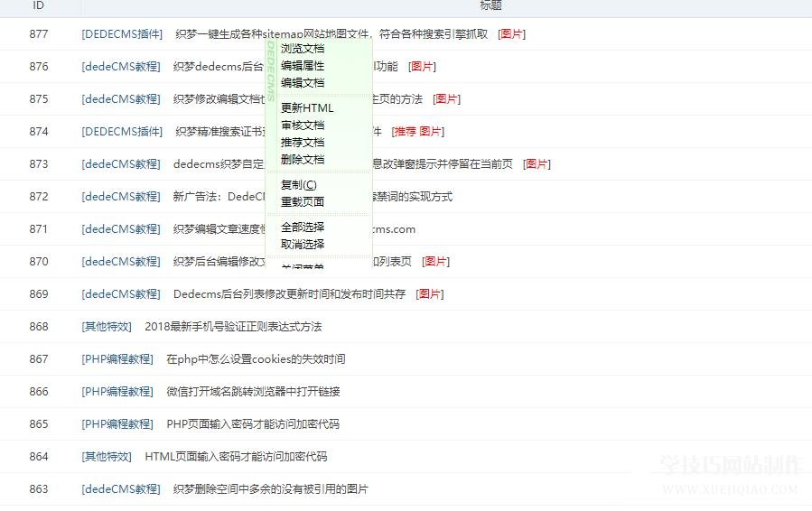Open category [dedeCMS教程] on row 863
Screen dimensions: 812x511
[x=121, y=489]
